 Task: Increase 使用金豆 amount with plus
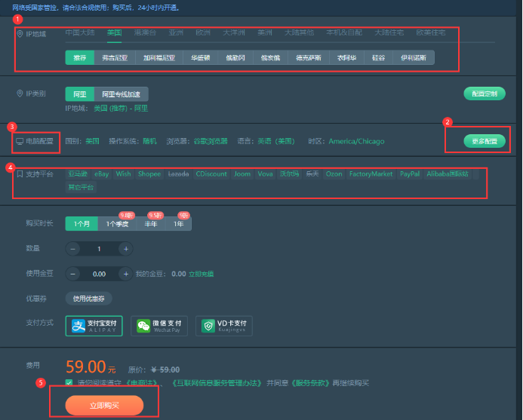pos(126,274)
